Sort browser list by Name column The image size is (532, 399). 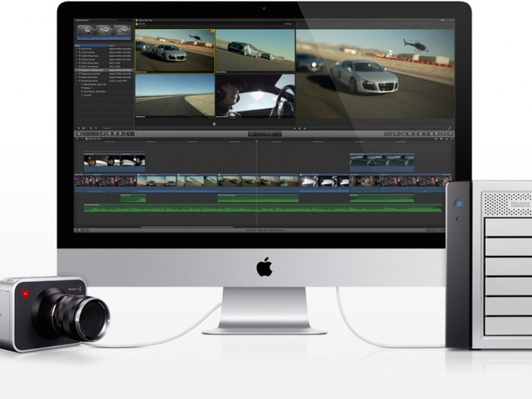[91, 45]
